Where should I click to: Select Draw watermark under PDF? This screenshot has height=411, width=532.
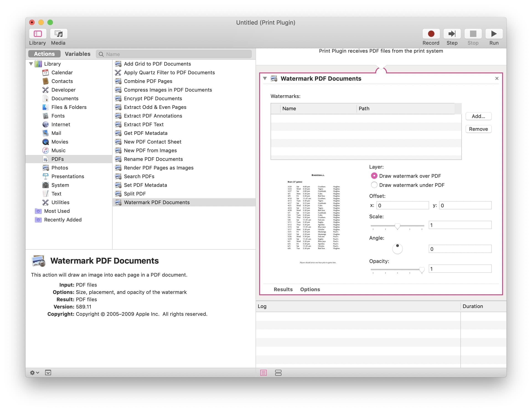374,185
